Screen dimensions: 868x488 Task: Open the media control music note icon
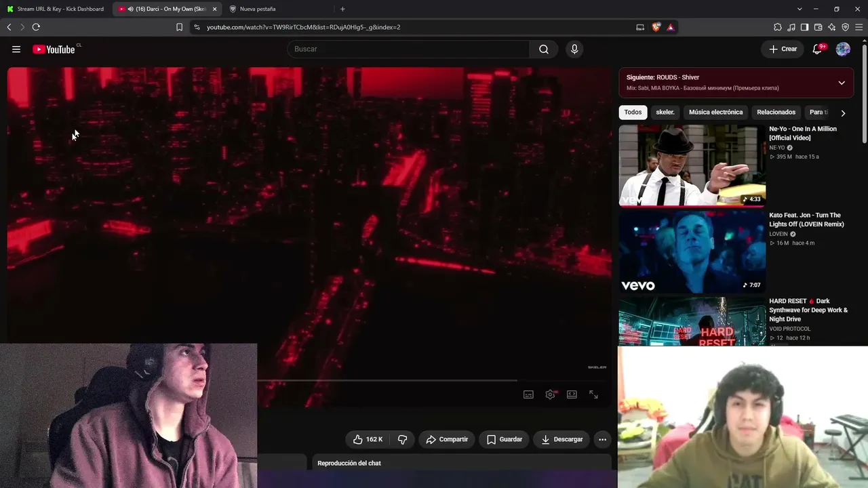coord(791,27)
